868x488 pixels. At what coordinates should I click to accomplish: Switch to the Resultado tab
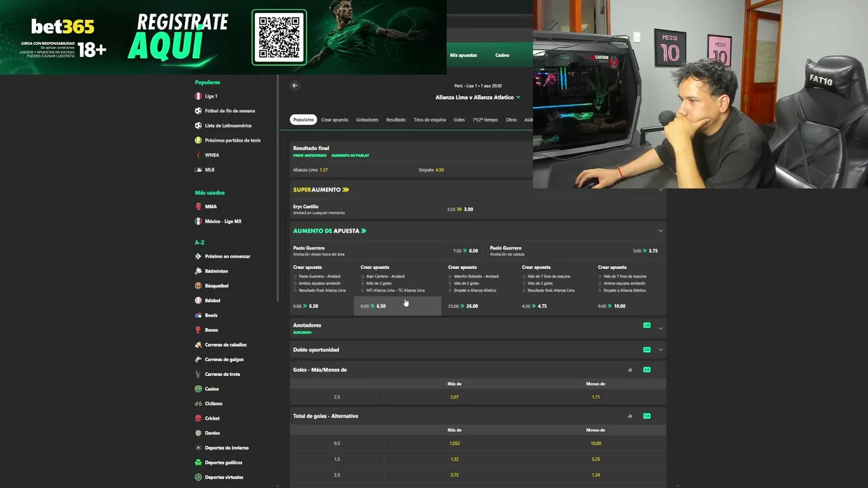tap(396, 120)
